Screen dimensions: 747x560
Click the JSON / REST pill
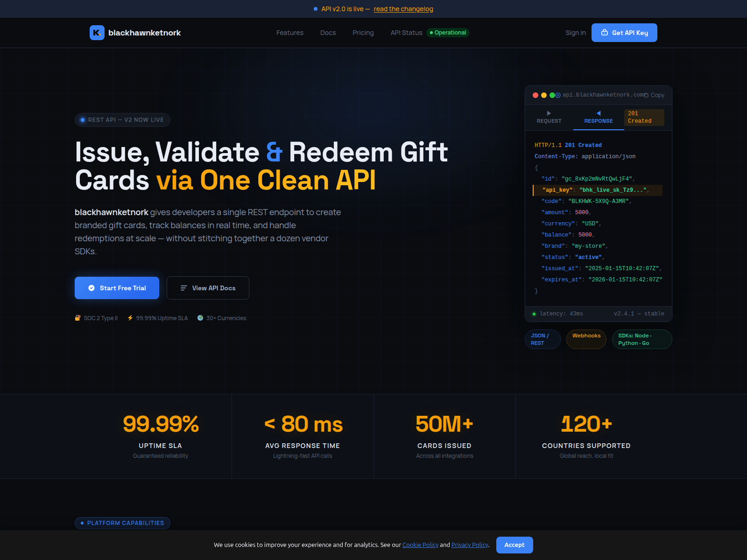[x=543, y=339]
